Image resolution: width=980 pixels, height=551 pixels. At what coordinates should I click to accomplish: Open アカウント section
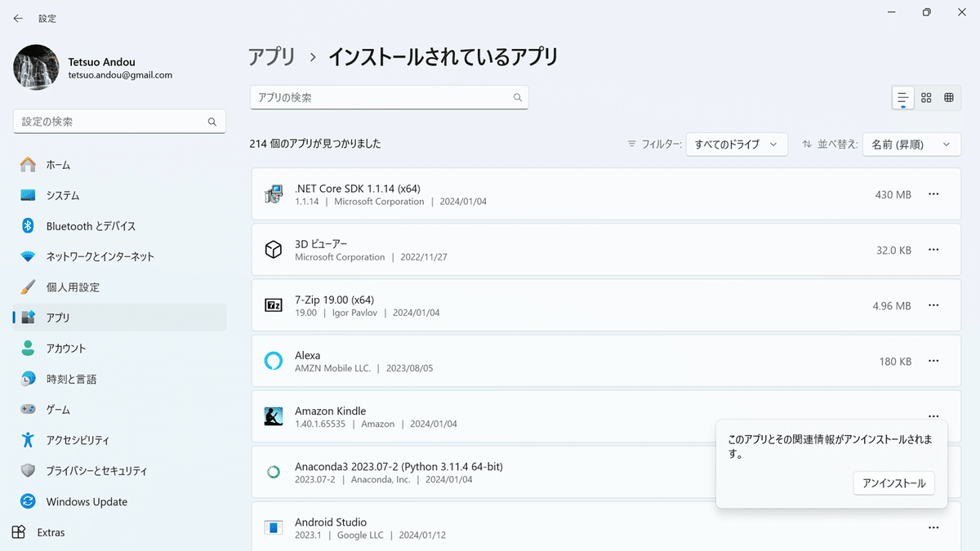click(x=120, y=349)
